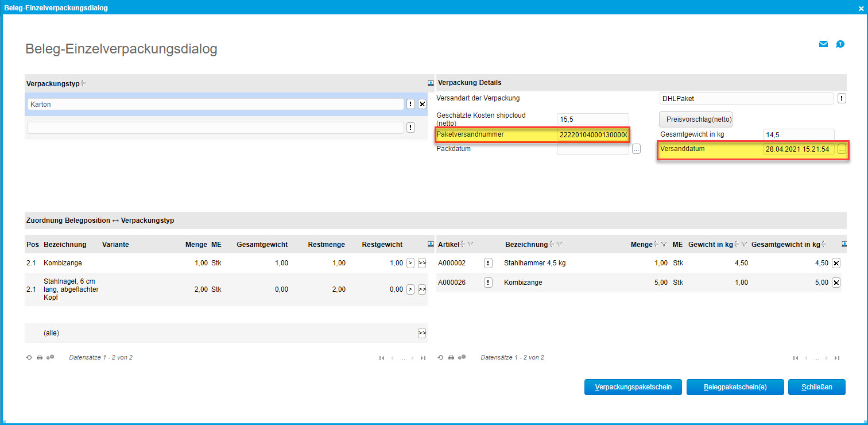Go to last page in right Artikel table
The height and width of the screenshot is (425, 868).
(836, 358)
